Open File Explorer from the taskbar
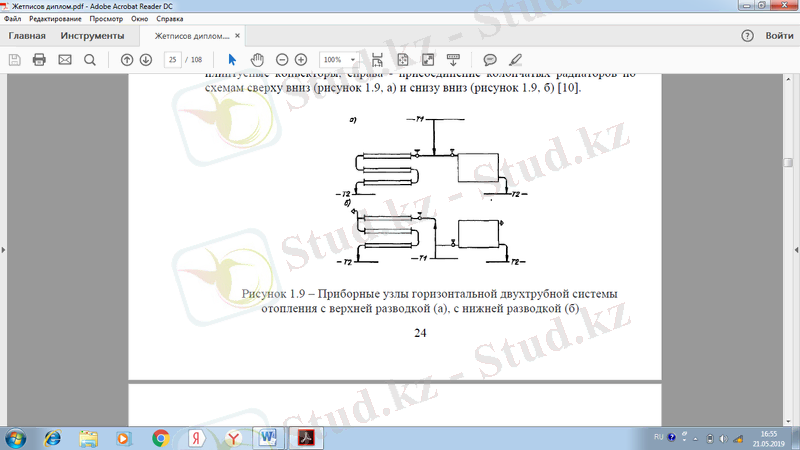The width and height of the screenshot is (800, 450). click(88, 438)
